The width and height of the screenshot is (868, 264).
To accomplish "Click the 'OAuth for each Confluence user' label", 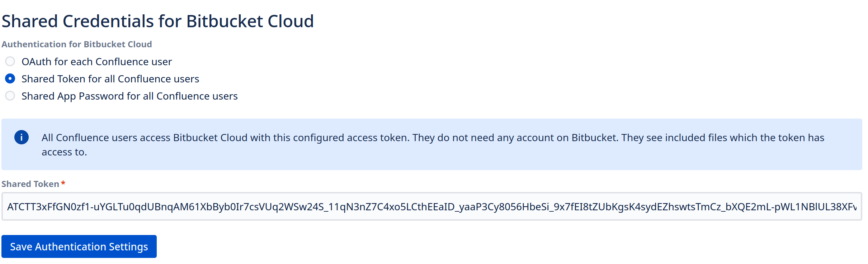I will pos(97,62).
